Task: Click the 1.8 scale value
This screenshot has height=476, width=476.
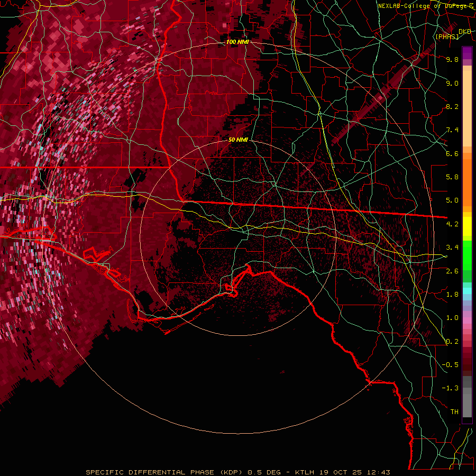Action: pos(452,295)
